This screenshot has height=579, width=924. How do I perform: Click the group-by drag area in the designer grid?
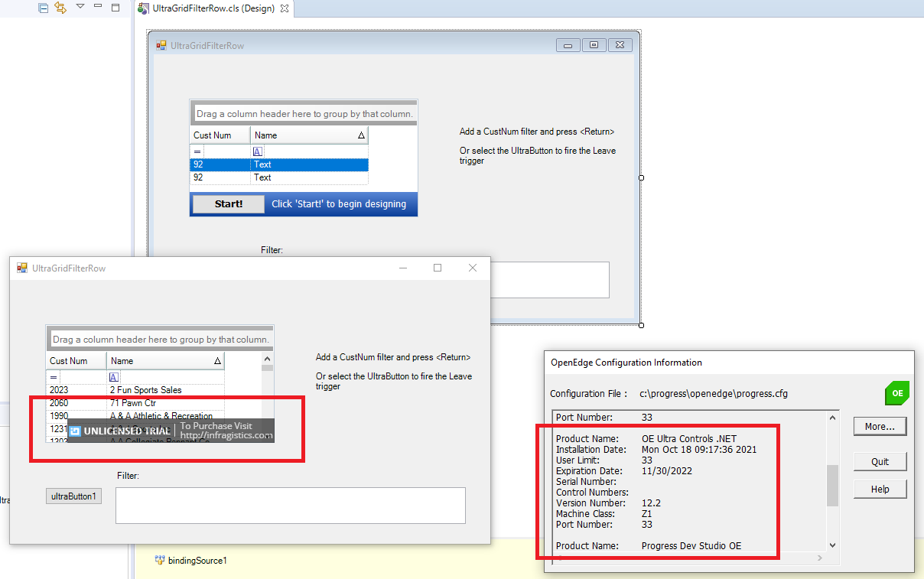tap(304, 114)
